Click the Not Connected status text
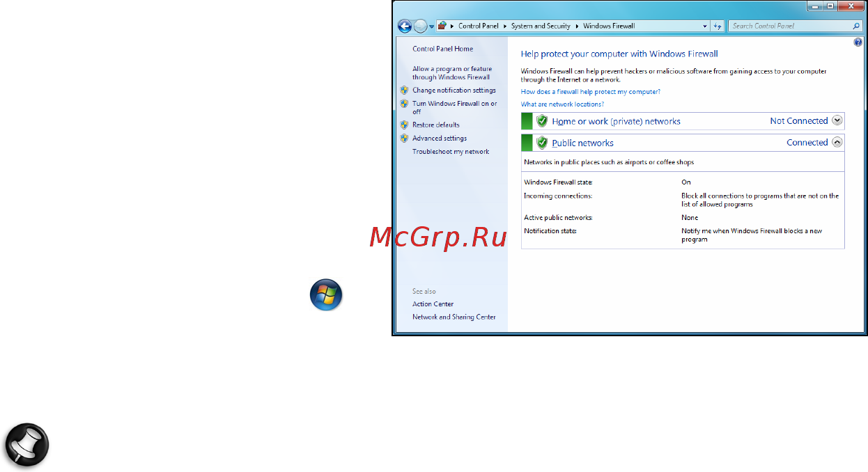 (799, 120)
